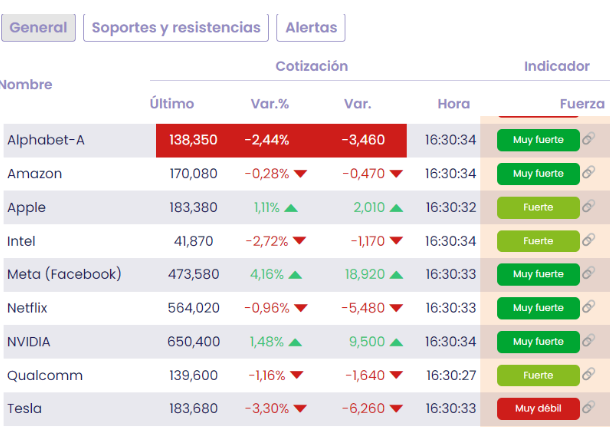This screenshot has height=427, width=610.
Task: Sort by the Var.% column header
Action: pos(269,104)
